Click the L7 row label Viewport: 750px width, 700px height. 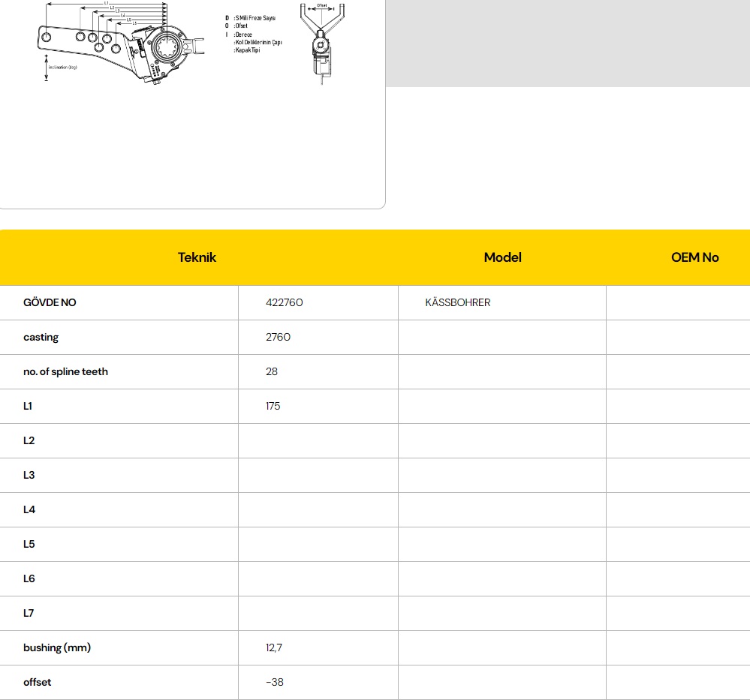tap(29, 613)
